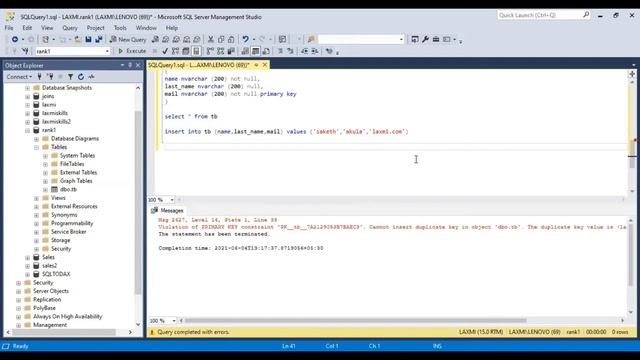Expand the Programmability folder node
Viewport: 640px width, 360px height.
point(36,224)
